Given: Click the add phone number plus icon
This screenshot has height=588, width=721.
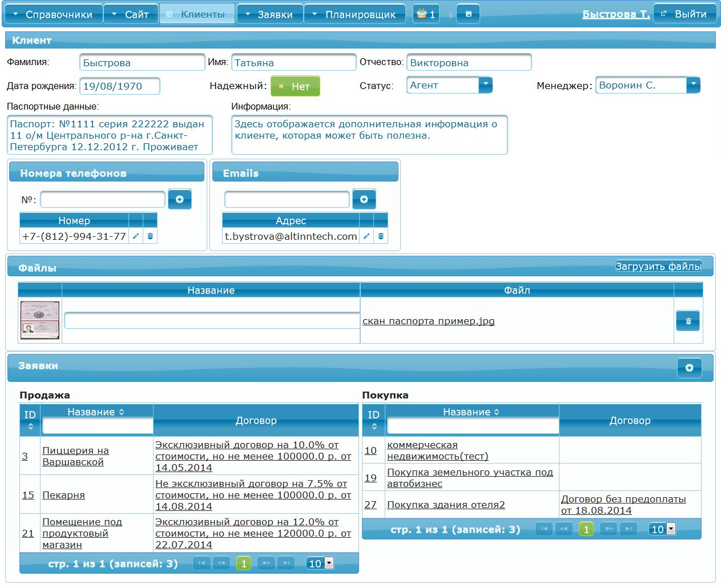Looking at the screenshot, I should click(179, 199).
